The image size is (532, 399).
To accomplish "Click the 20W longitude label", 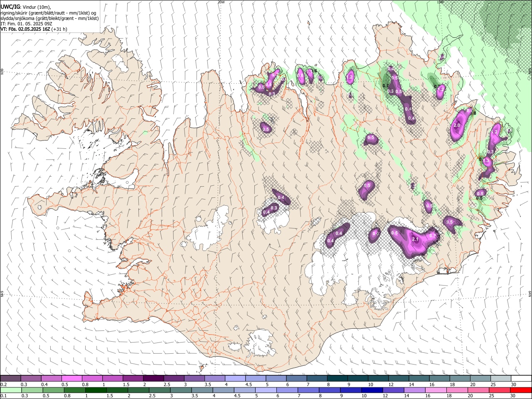I will point(221,2).
